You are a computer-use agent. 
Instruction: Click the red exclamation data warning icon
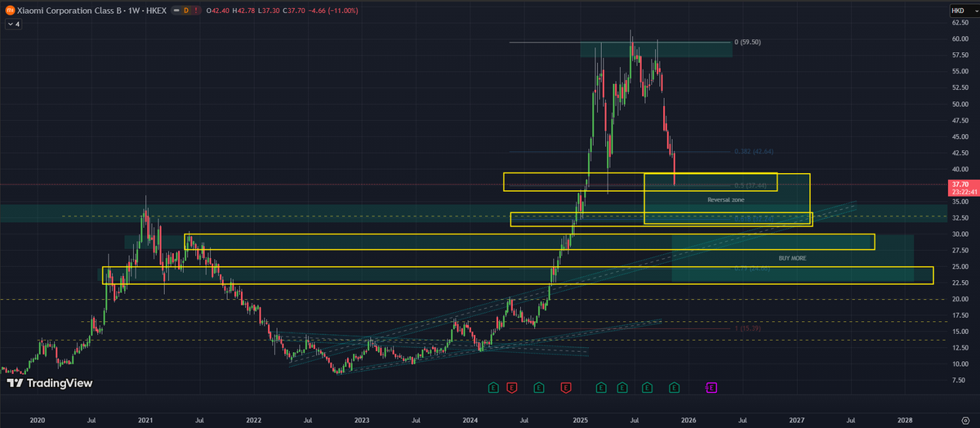tap(196, 11)
